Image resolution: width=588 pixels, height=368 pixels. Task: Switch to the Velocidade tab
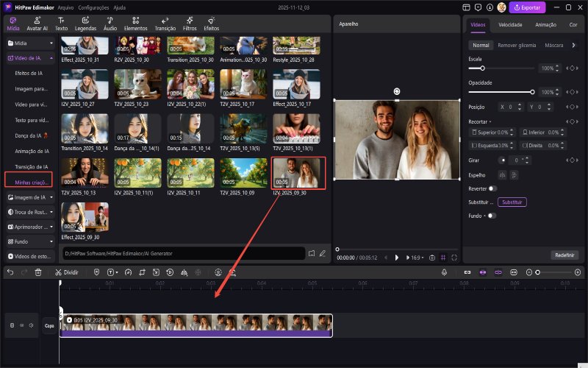[510, 24]
